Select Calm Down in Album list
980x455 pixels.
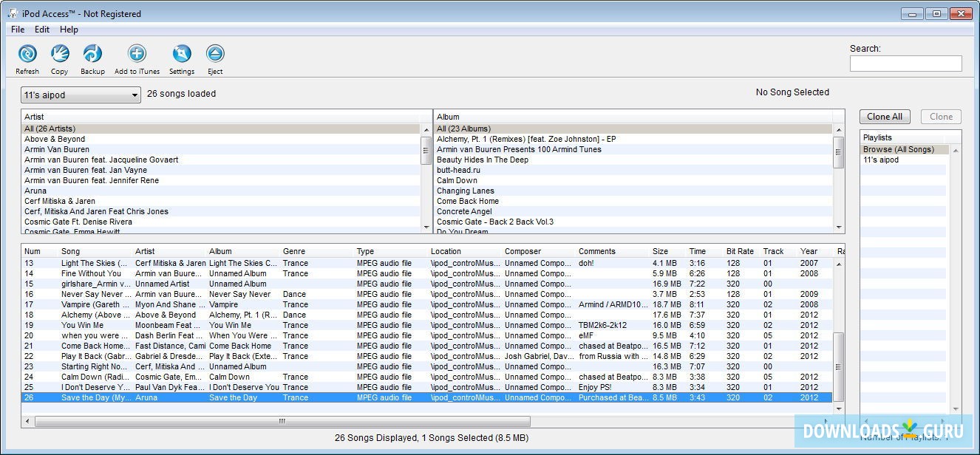coord(457,180)
